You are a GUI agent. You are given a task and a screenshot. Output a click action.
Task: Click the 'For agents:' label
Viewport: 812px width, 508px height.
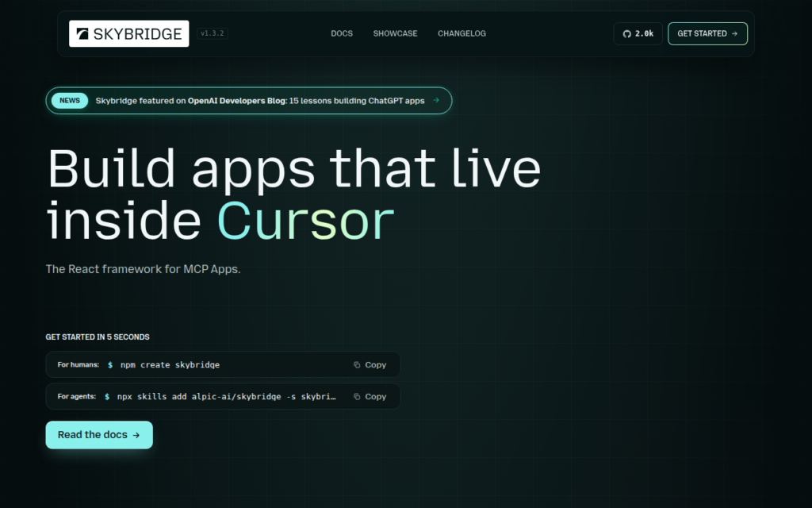[77, 397]
